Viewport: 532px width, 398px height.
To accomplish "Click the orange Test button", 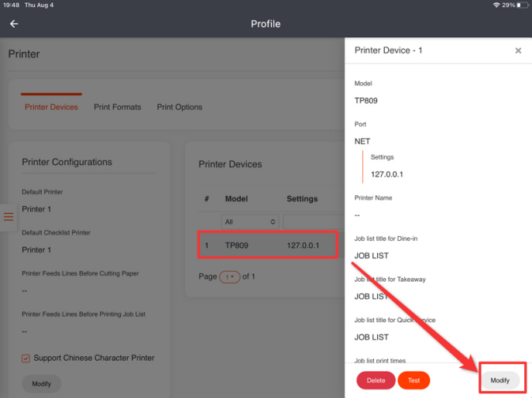I will [414, 380].
